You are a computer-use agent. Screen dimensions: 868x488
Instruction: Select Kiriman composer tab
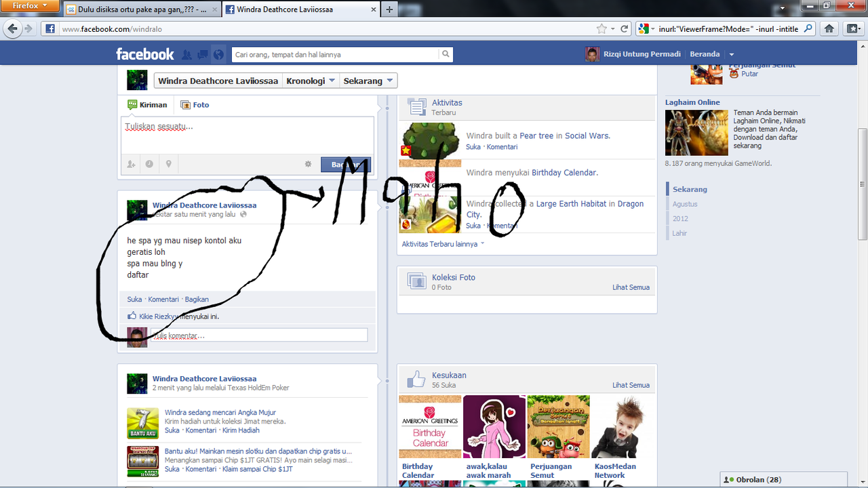point(147,105)
